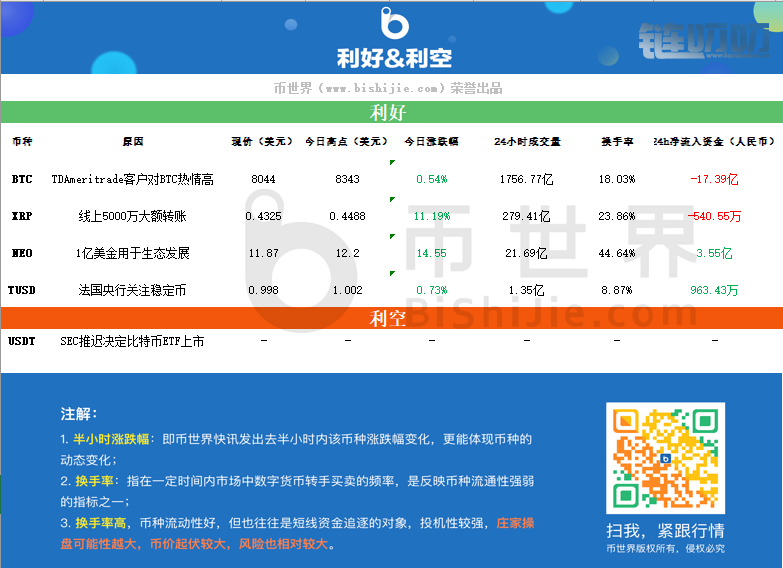
Task: Click NEO change value 14.55
Action: coord(432,253)
